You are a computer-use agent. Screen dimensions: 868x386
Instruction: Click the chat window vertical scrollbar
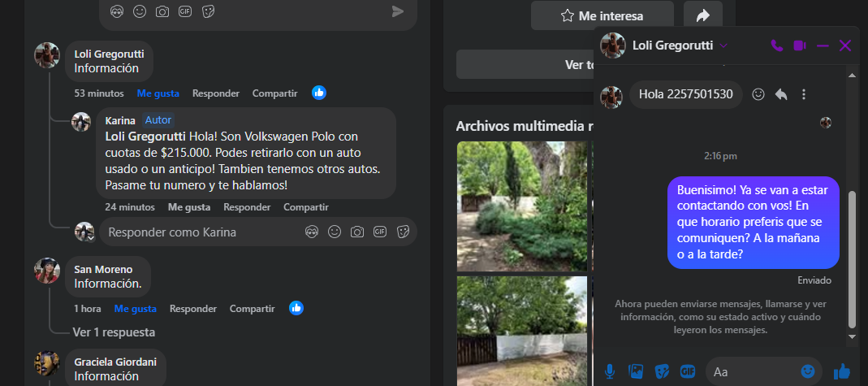tap(852, 258)
